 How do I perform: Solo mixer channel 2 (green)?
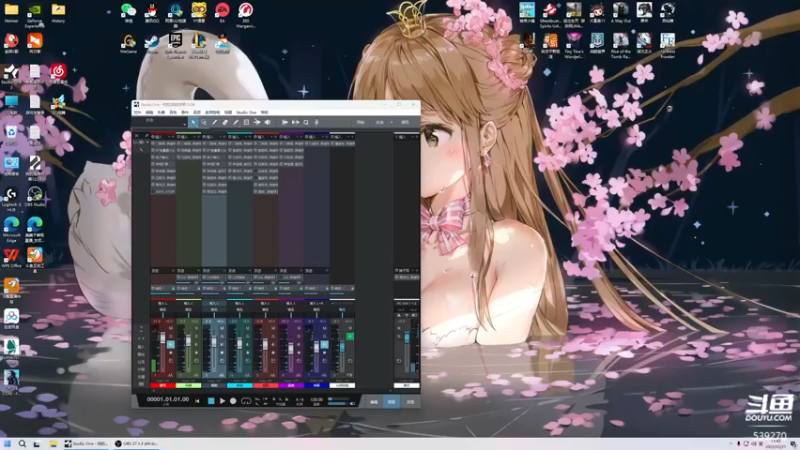pyautogui.click(x=196, y=336)
